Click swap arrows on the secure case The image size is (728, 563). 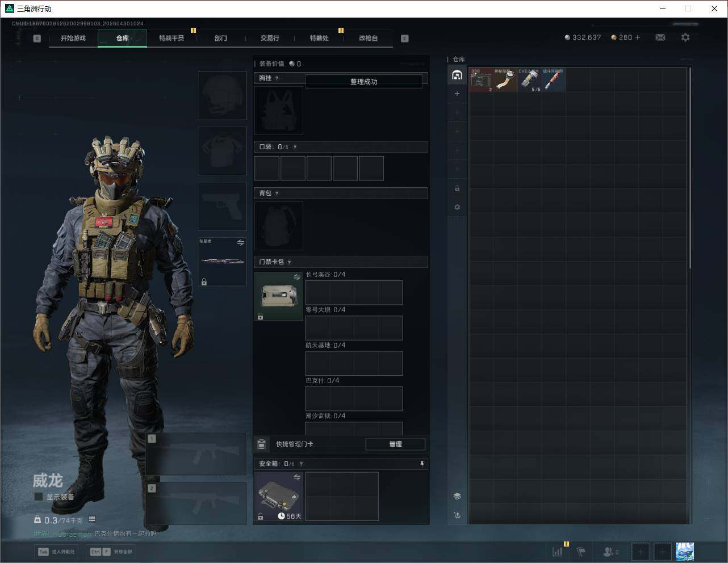click(297, 477)
